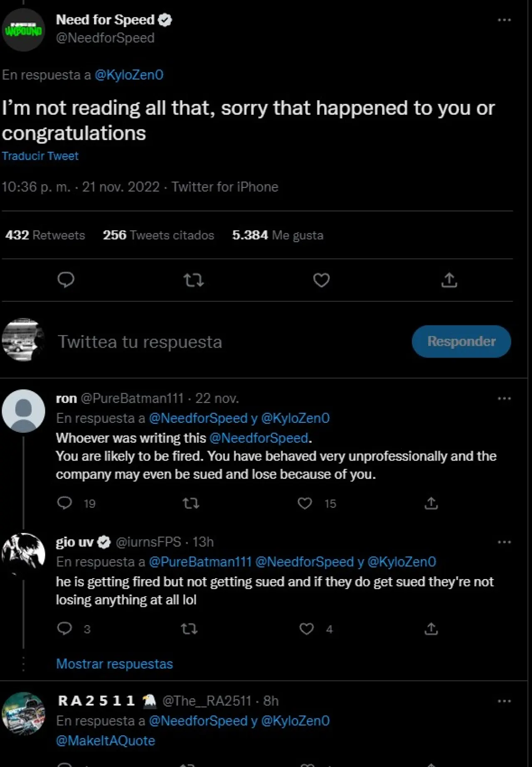The height and width of the screenshot is (767, 532).
Task: Open the @MakeItAQuote mention link
Action: 106,741
